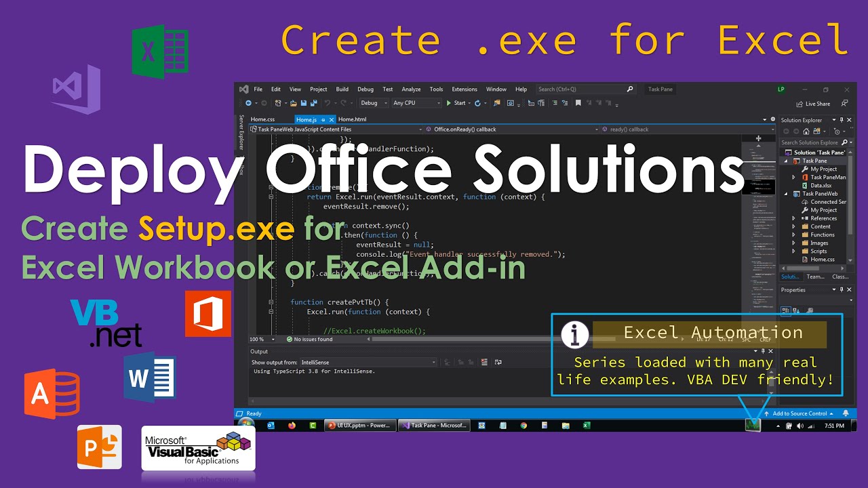Click the Visual Studio logo in title bar
Viewport: 868px width, 488px height.
pos(243,89)
